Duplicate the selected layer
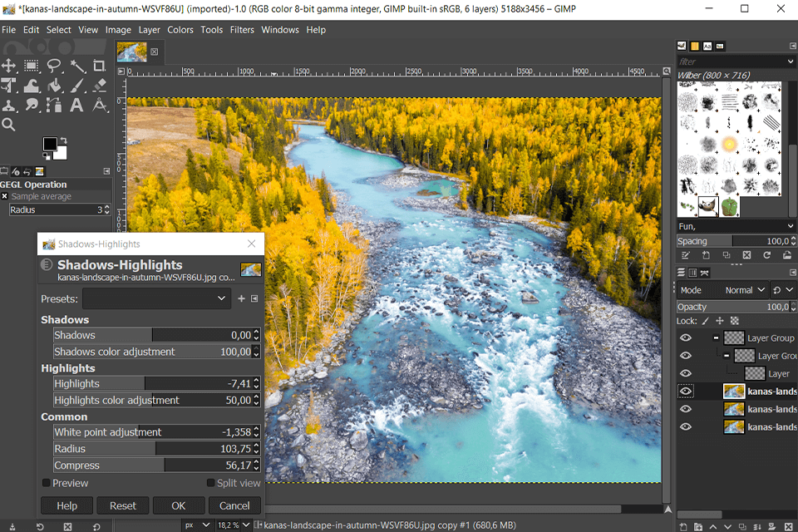 pos(742,527)
